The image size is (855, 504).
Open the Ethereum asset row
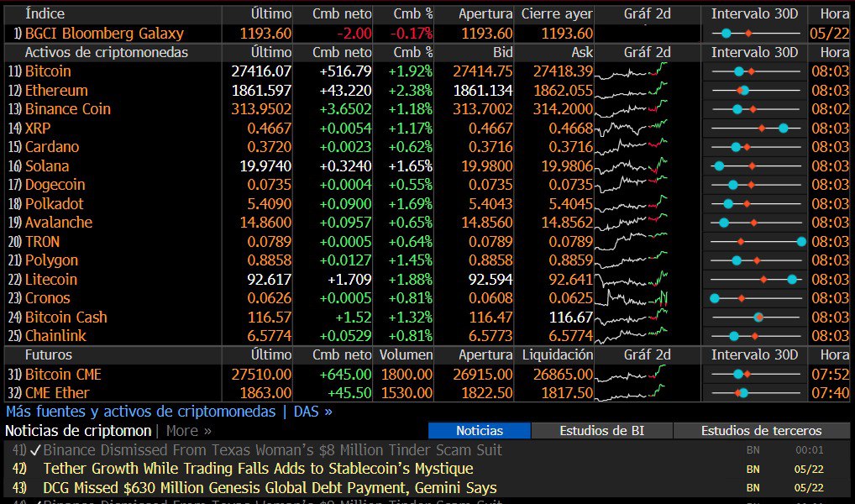click(427, 91)
